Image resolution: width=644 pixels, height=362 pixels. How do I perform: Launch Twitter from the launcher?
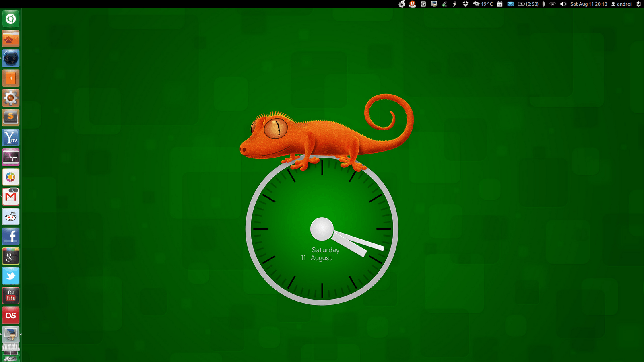click(x=10, y=276)
